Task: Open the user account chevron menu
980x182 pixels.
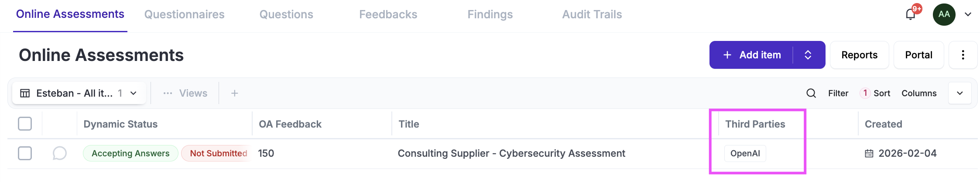Action: coord(968,14)
